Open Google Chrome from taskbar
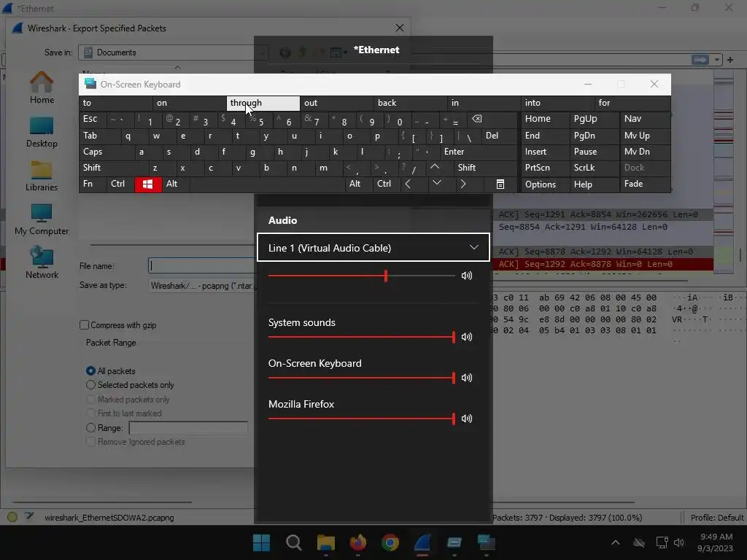The image size is (747, 560). click(x=390, y=542)
